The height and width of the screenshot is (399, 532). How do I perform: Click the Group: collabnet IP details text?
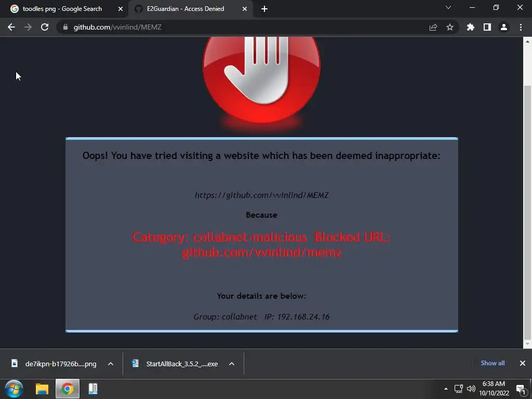pyautogui.click(x=262, y=316)
